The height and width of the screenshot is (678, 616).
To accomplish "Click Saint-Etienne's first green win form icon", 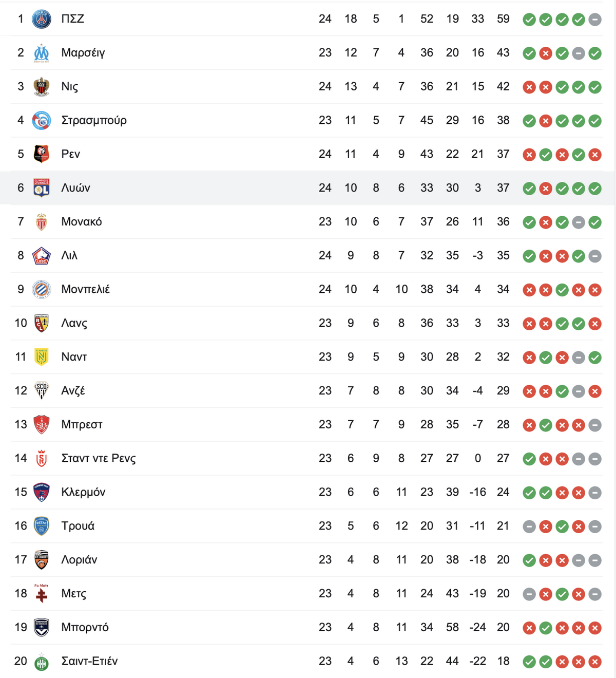I will (x=529, y=662).
